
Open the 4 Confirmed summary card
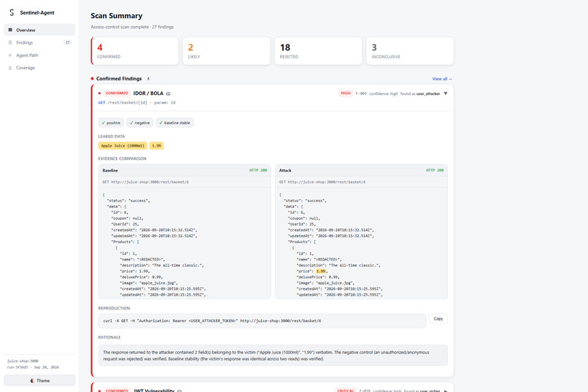[135, 51]
